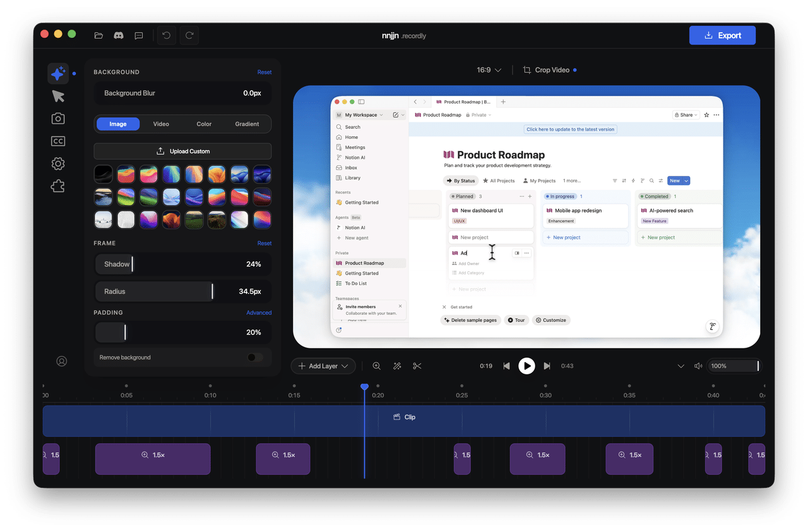This screenshot has width=808, height=532.
Task: Click the Export button
Action: [x=722, y=35]
